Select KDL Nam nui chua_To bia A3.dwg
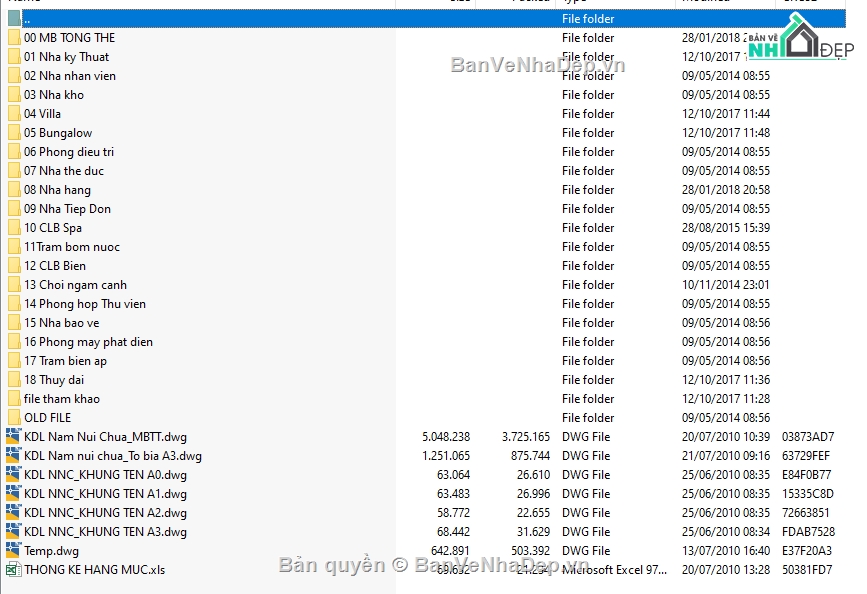The image size is (867, 594). pyautogui.click(x=112, y=456)
